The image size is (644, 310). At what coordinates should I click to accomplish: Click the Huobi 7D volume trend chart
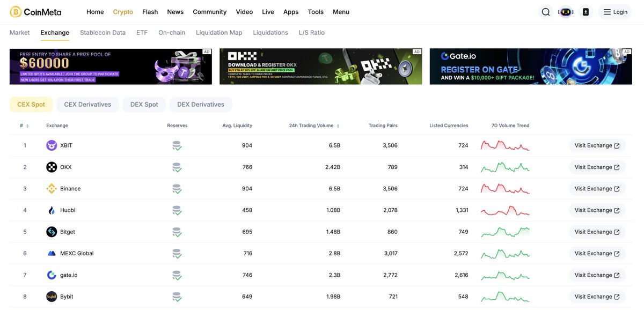(x=505, y=210)
